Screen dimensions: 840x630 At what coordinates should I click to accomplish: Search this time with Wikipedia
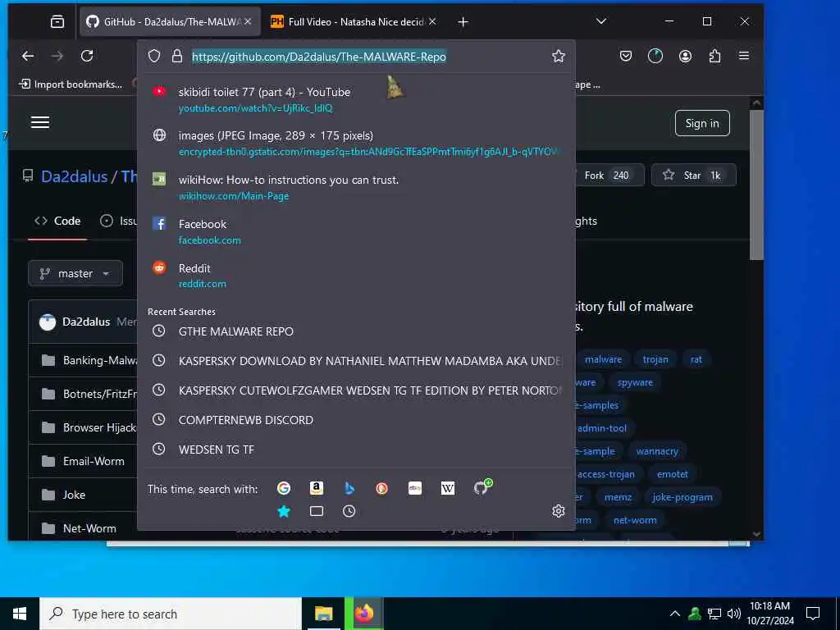coord(448,488)
